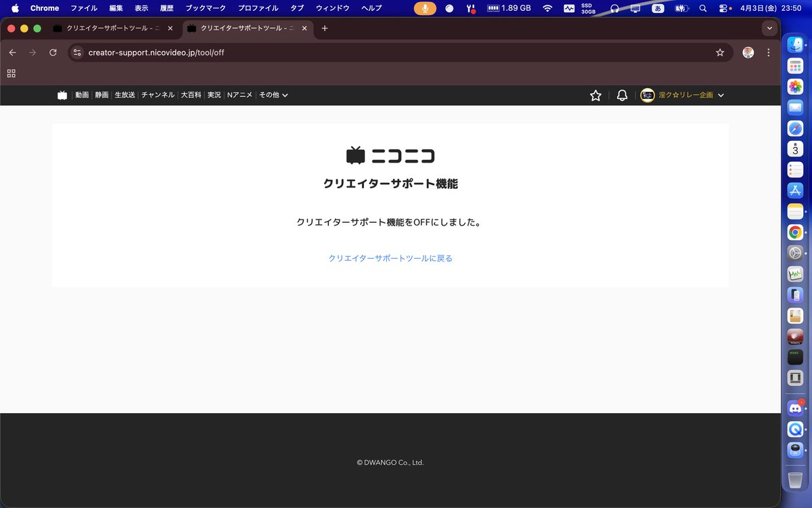Open the ヘルプ menu

pos(371,8)
